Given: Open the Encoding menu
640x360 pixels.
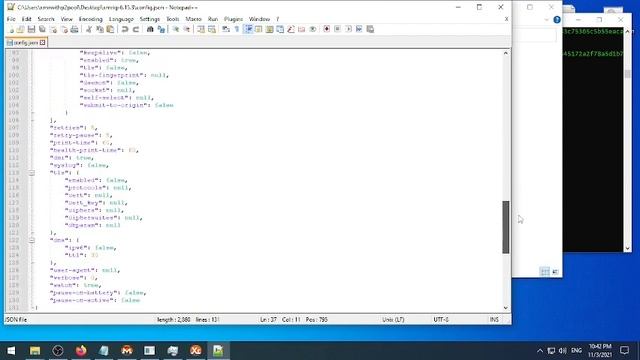Looking at the screenshot, I should pyautogui.click(x=91, y=19).
